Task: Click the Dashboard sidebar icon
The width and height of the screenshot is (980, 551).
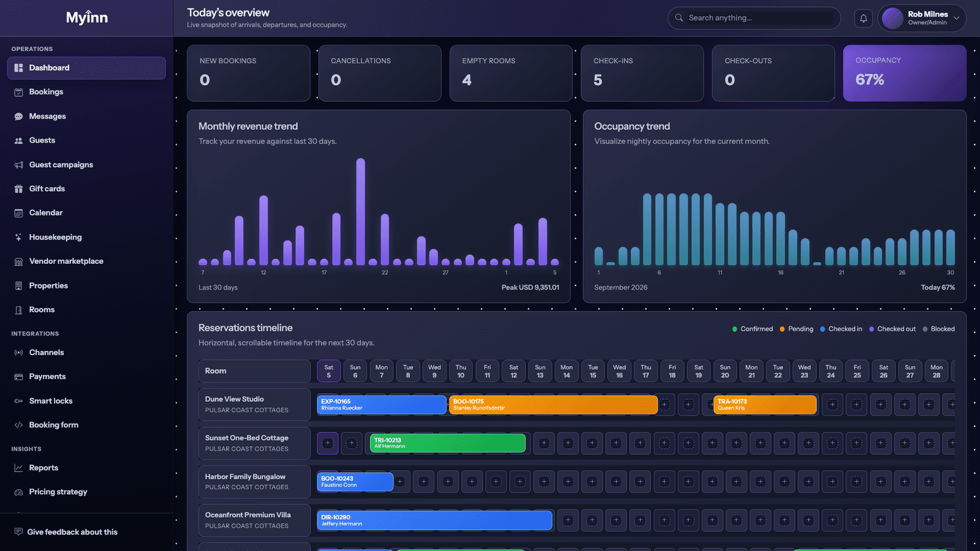Action: coord(18,68)
